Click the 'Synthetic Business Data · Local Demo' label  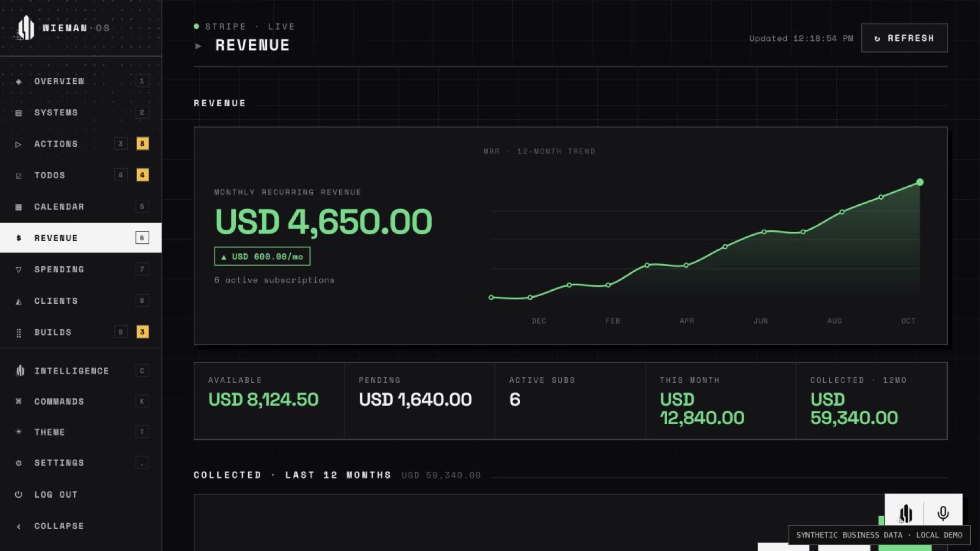879,535
